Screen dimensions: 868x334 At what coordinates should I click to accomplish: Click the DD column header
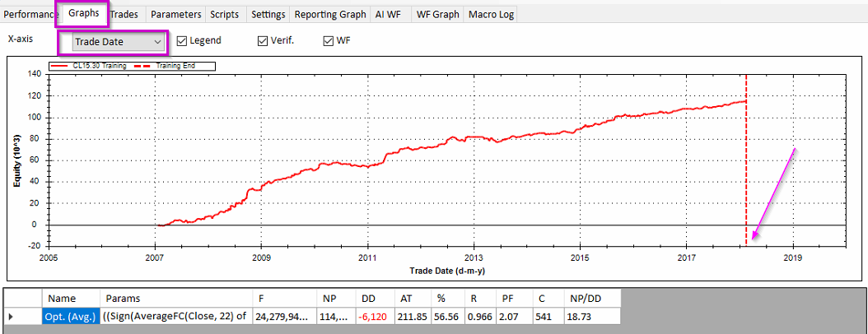(368, 297)
